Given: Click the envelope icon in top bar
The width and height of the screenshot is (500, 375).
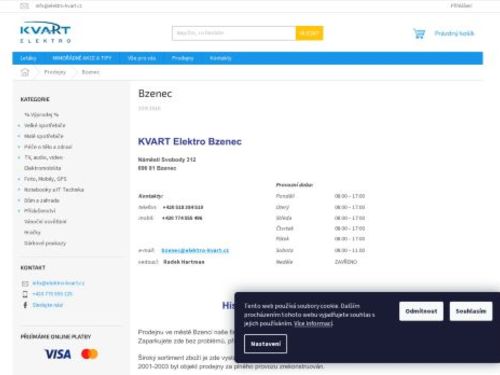Looking at the screenshot, I should pyautogui.click(x=25, y=6).
